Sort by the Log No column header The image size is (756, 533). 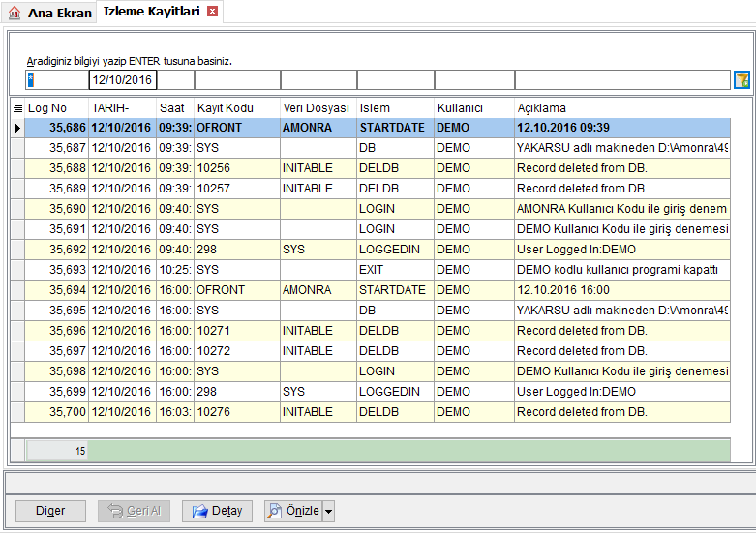[57, 108]
